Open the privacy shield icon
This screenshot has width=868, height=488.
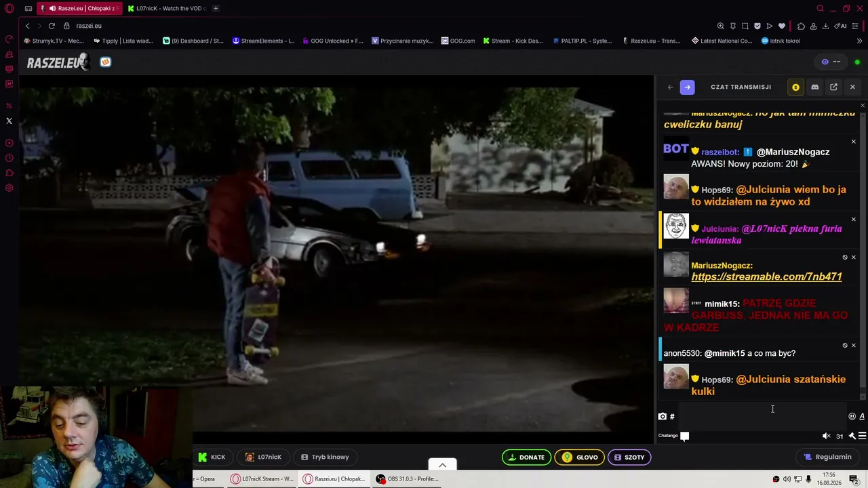757,26
